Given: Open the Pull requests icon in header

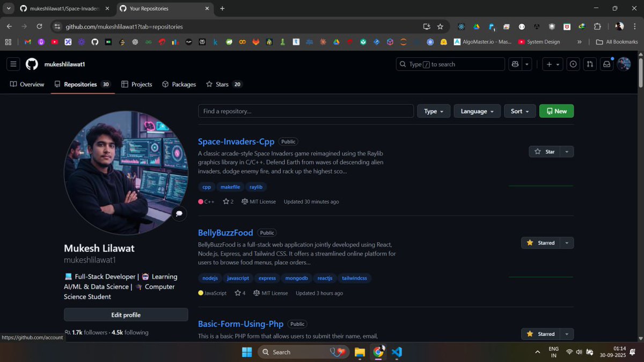Looking at the screenshot, I should [x=590, y=64].
